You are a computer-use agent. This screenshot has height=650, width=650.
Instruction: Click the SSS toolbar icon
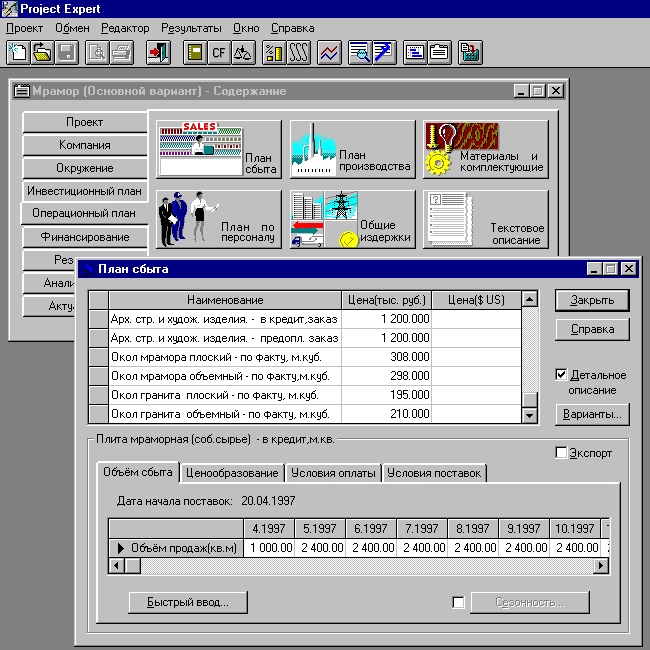(x=298, y=52)
